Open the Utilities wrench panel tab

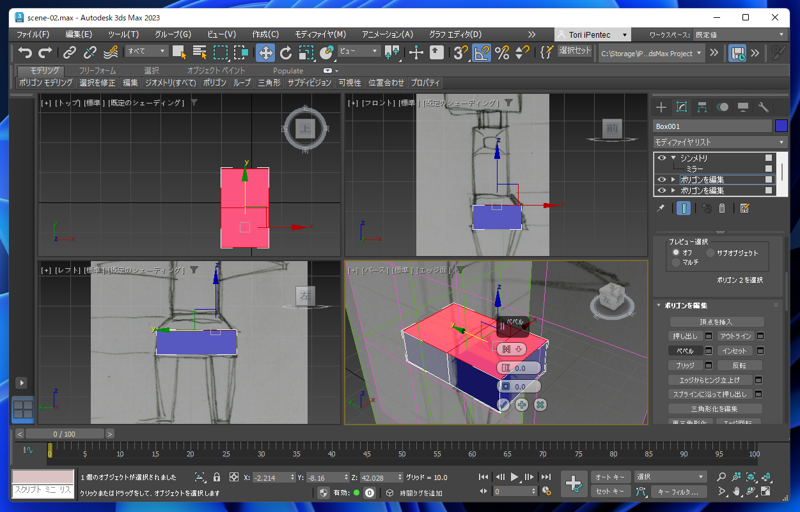pyautogui.click(x=763, y=107)
